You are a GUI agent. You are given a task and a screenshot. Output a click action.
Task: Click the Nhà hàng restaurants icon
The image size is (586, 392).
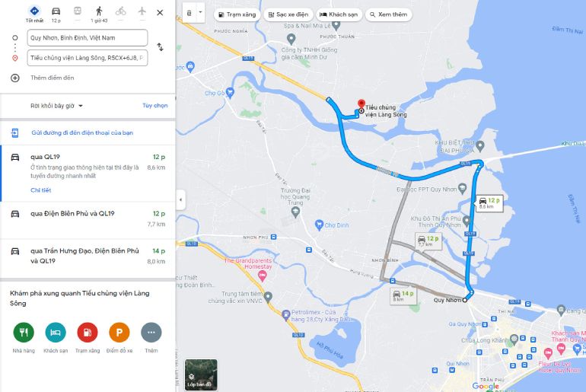click(24, 332)
